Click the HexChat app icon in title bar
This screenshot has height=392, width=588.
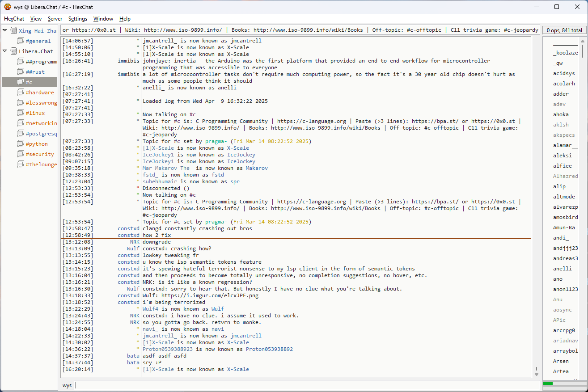[8, 7]
